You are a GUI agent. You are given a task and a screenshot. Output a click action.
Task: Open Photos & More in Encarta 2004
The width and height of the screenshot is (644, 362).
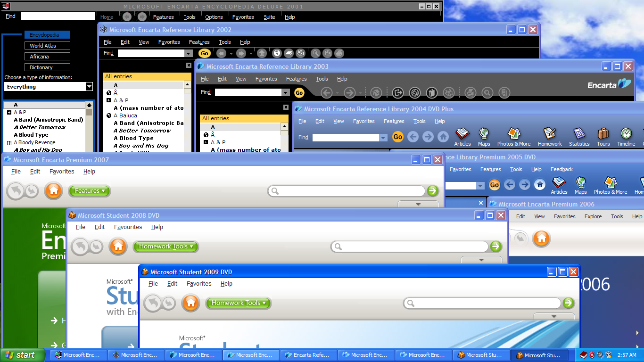(514, 137)
